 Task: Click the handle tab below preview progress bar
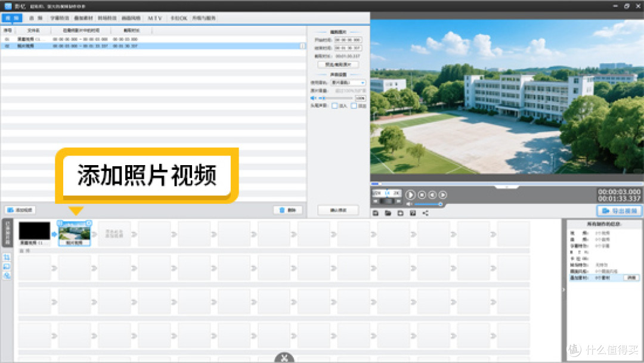pos(507,187)
